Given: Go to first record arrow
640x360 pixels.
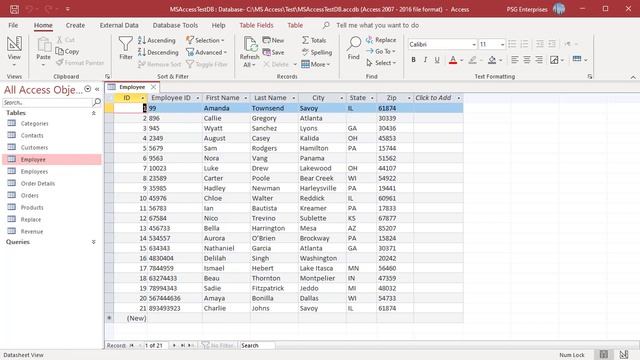Looking at the screenshot, I should pos(131,345).
